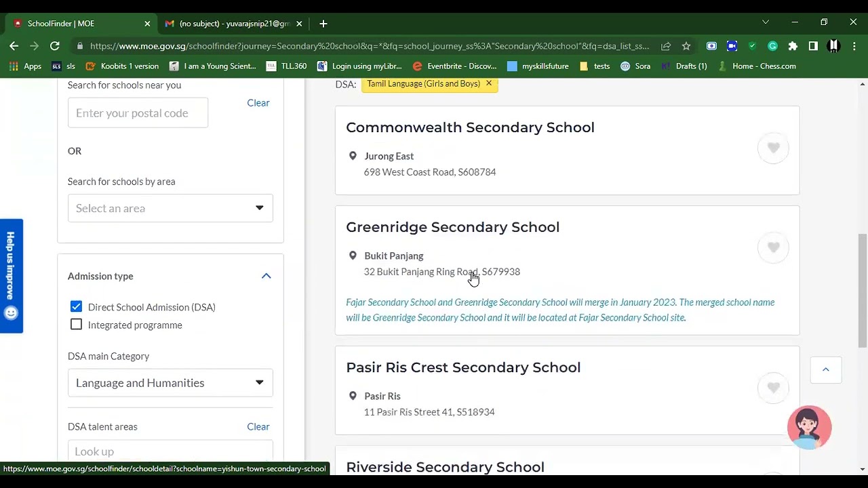Image resolution: width=868 pixels, height=488 pixels.
Task: Collapse the Admission type section
Action: (x=266, y=276)
